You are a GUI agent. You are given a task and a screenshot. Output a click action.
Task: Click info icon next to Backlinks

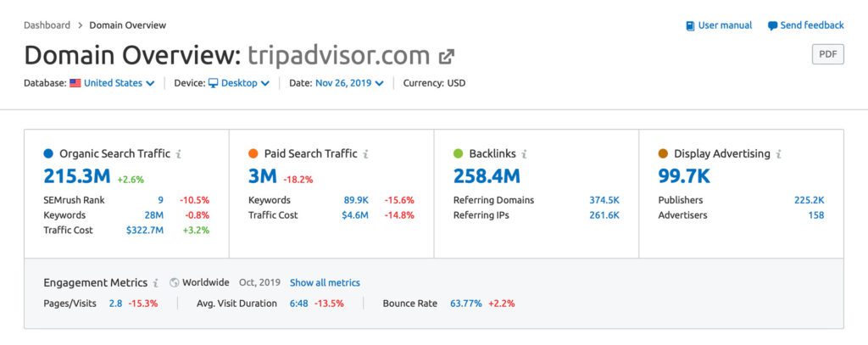pyautogui.click(x=524, y=154)
